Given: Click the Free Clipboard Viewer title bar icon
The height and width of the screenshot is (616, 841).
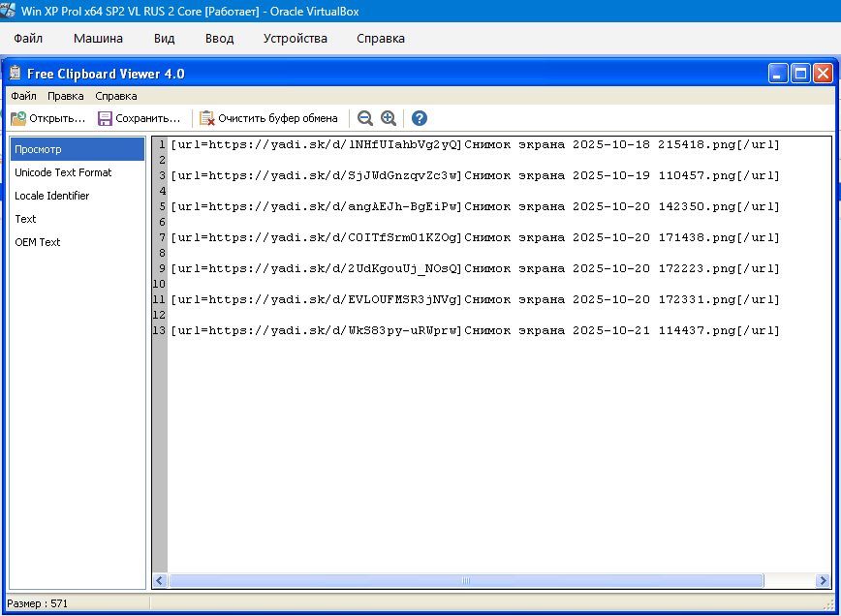Looking at the screenshot, I should [x=15, y=74].
